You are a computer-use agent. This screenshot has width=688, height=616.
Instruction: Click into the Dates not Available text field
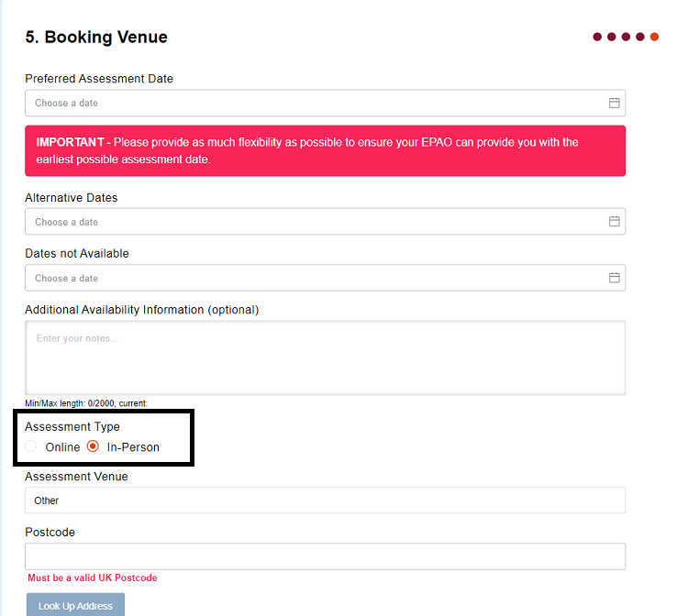click(312, 278)
